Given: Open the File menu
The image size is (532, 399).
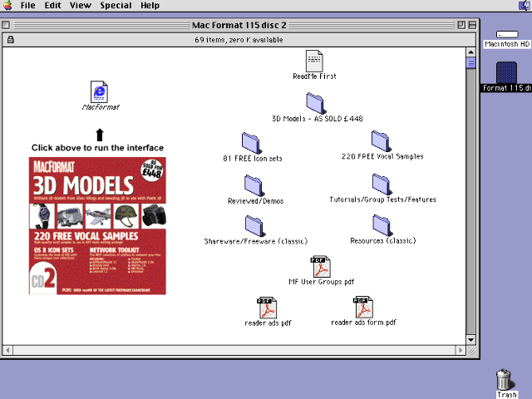Looking at the screenshot, I should point(27,6).
